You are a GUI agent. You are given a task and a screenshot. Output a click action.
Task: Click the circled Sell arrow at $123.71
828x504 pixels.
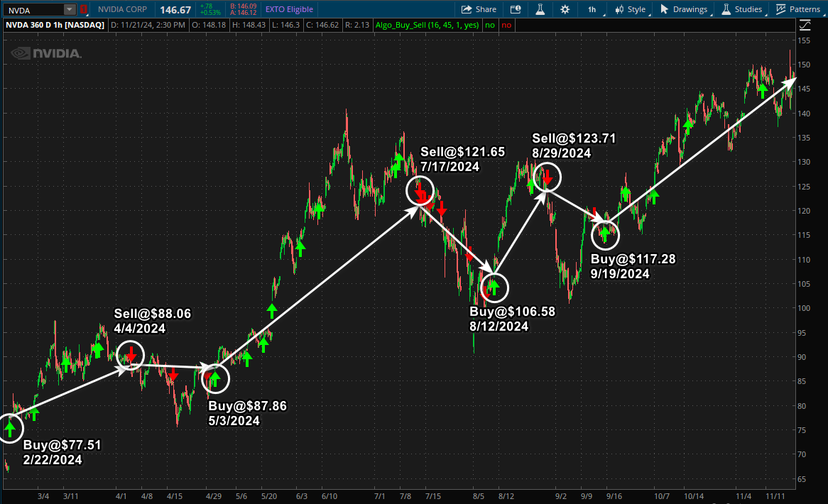tap(548, 177)
